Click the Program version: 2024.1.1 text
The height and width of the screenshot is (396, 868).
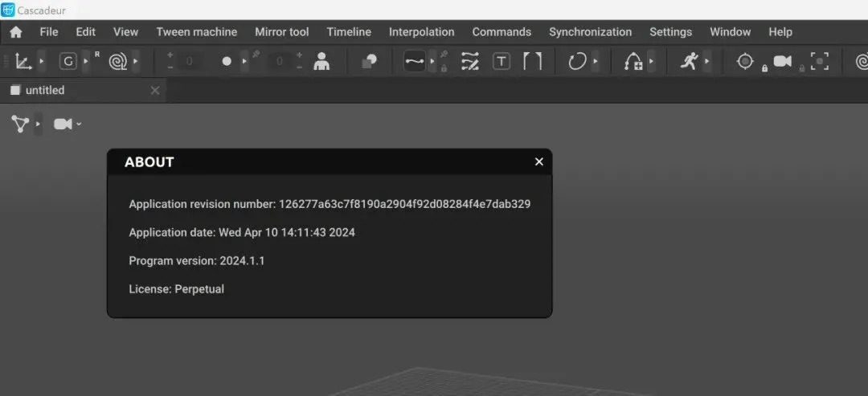point(197,260)
